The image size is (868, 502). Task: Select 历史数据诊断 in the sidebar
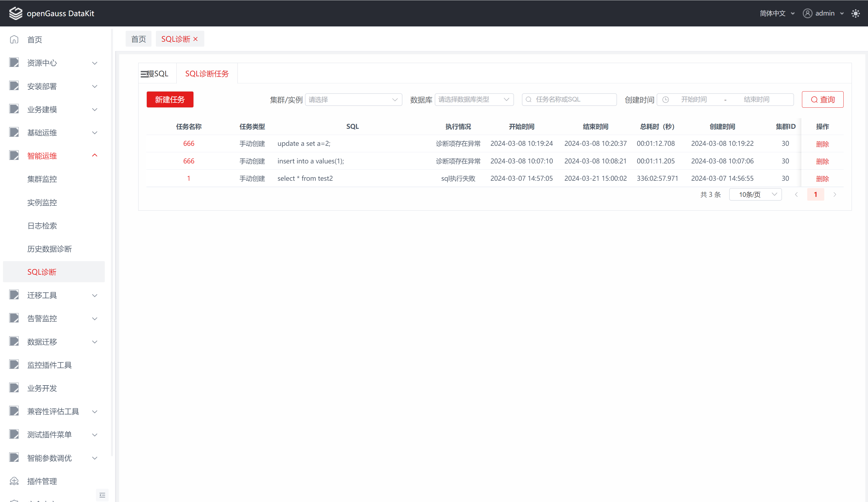[x=50, y=249]
